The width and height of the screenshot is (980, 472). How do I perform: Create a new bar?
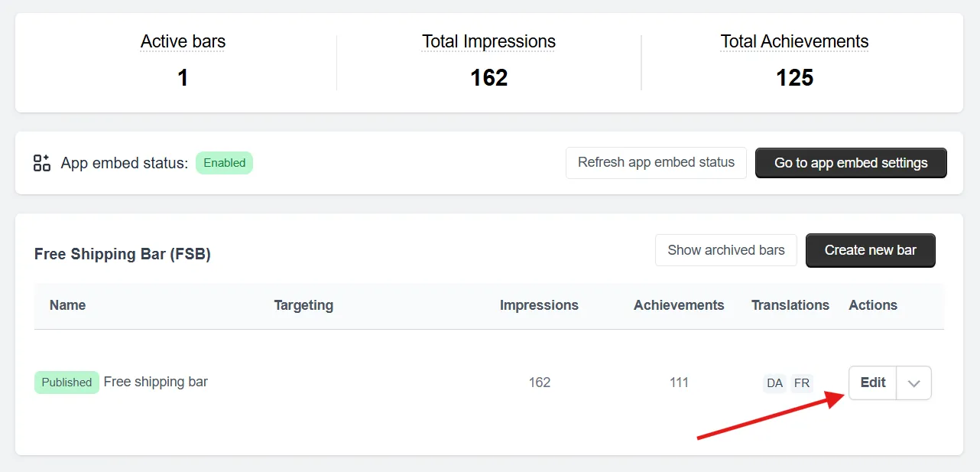[x=871, y=250]
